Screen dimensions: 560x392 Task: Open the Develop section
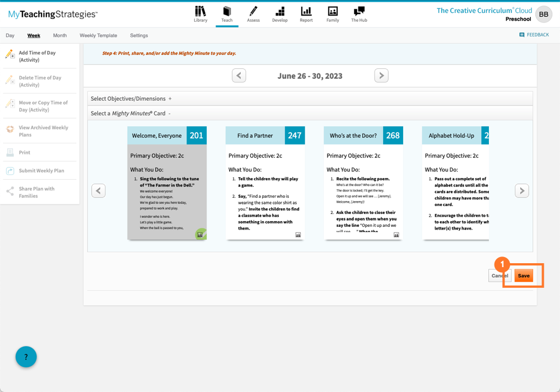[279, 14]
